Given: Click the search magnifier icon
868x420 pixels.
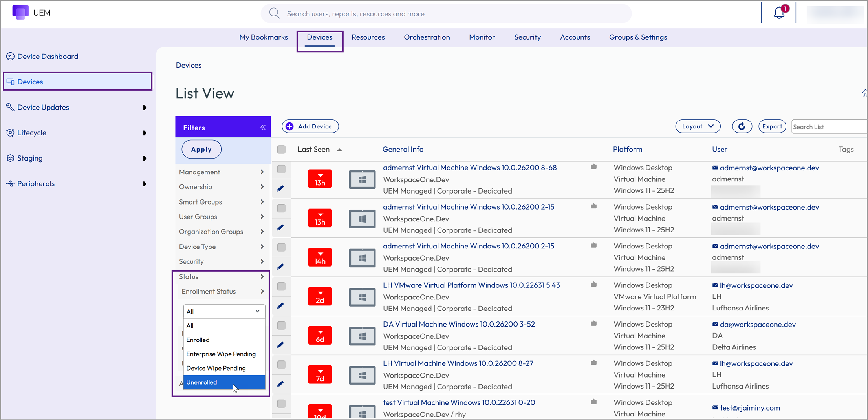Looking at the screenshot, I should click(274, 13).
